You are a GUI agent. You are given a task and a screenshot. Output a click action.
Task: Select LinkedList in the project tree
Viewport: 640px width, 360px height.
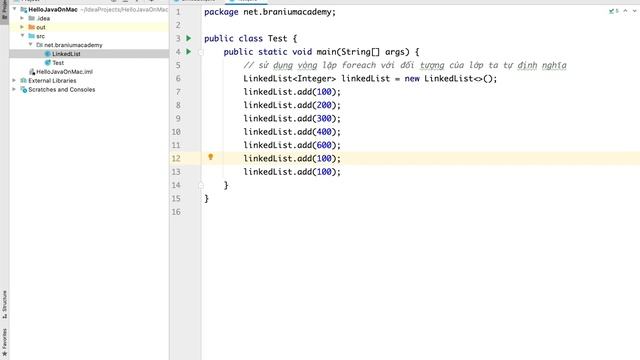click(x=66, y=54)
